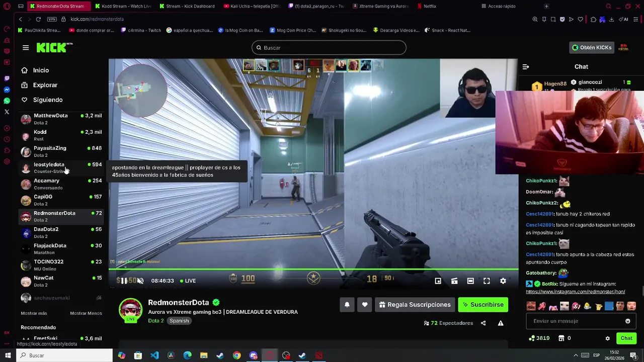This screenshot has width=644, height=362.
Task: Follow RedmonsterDota with heart button
Action: (365, 305)
